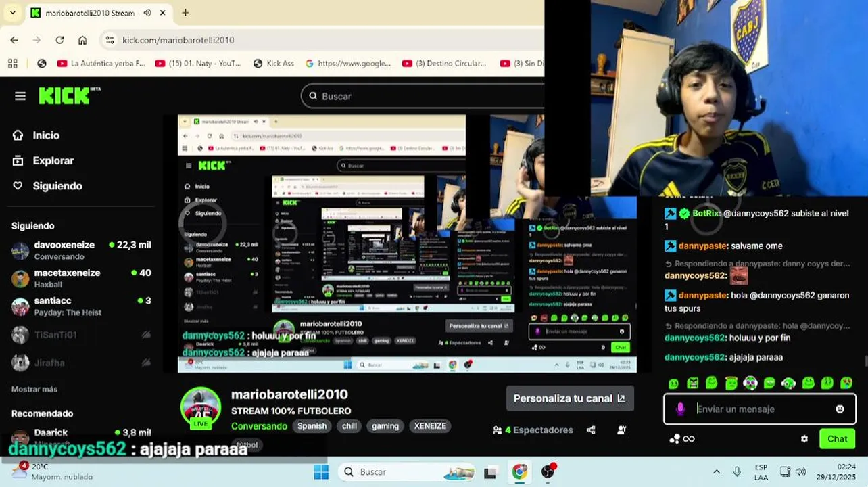This screenshot has height=487, width=868.
Task: Click the kick.com address bar URL
Action: click(178, 40)
